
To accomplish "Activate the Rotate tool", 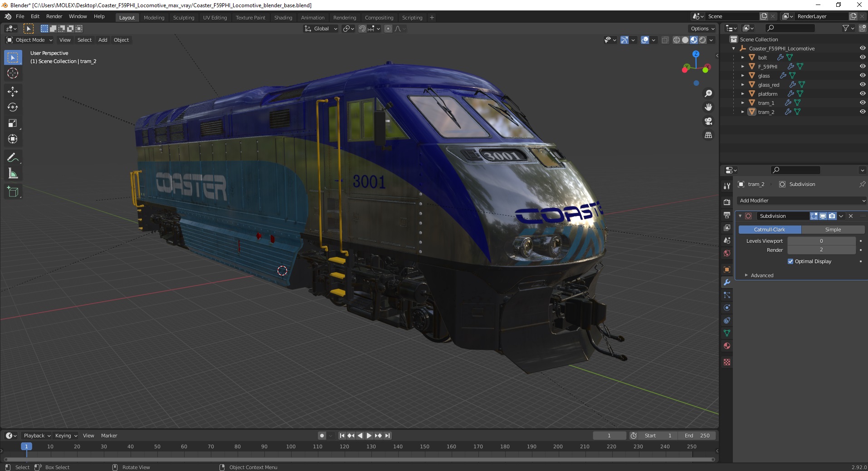I will (x=13, y=108).
